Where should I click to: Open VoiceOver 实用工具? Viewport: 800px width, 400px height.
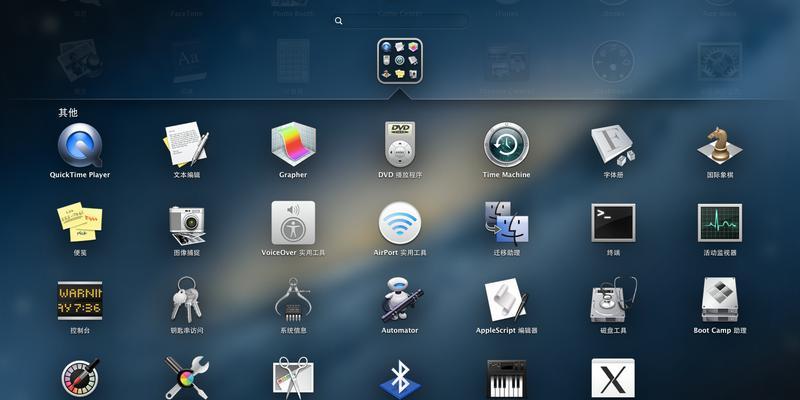point(293,222)
